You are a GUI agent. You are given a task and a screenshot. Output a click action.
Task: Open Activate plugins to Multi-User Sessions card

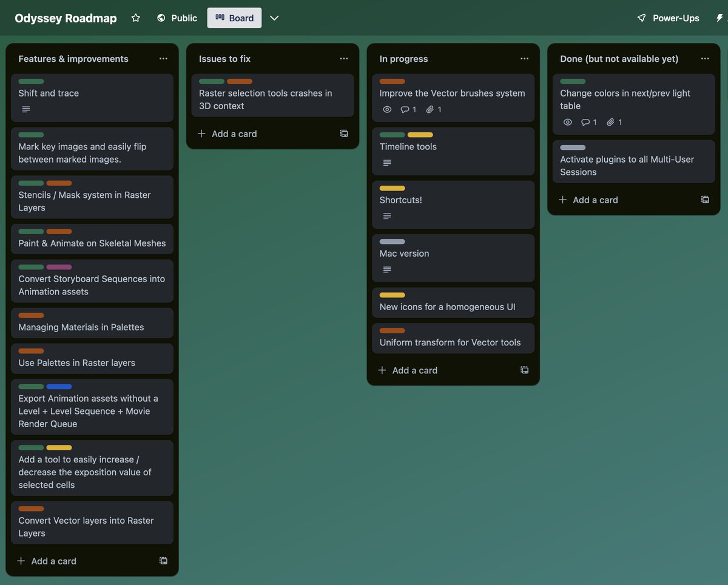[634, 161]
